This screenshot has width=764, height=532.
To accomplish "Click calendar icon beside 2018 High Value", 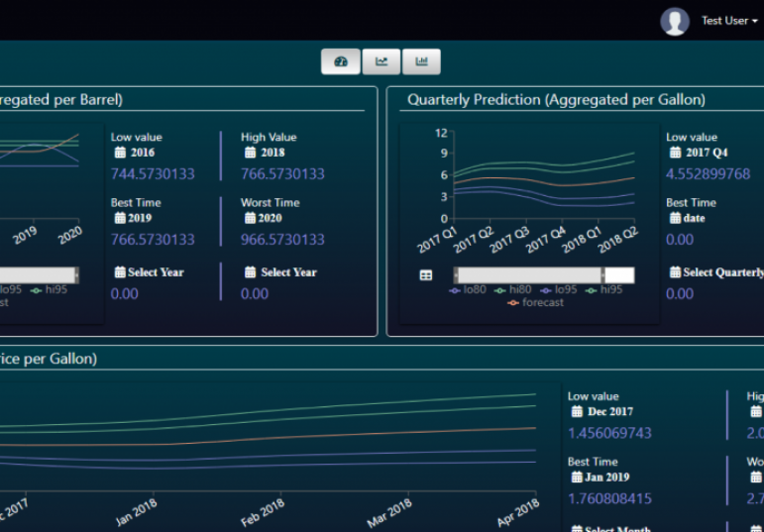I will [250, 154].
